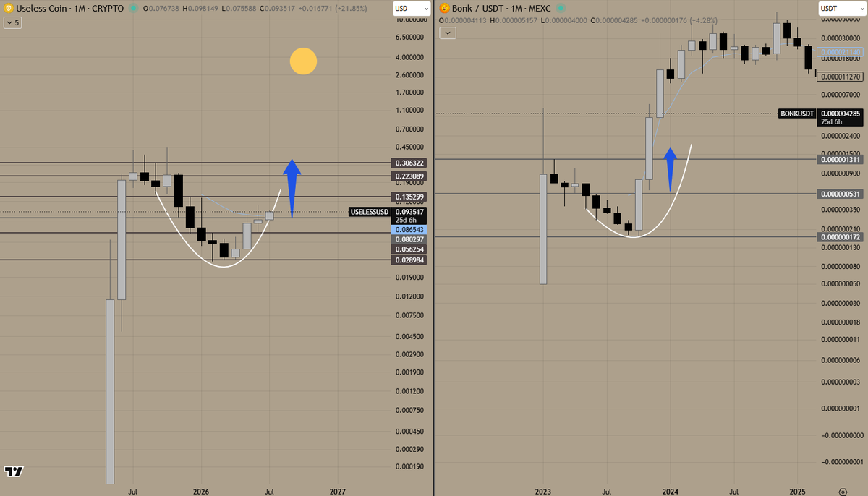Click the TradingView logo on Useless Coin chart
The image size is (868, 496).
[x=14, y=471]
